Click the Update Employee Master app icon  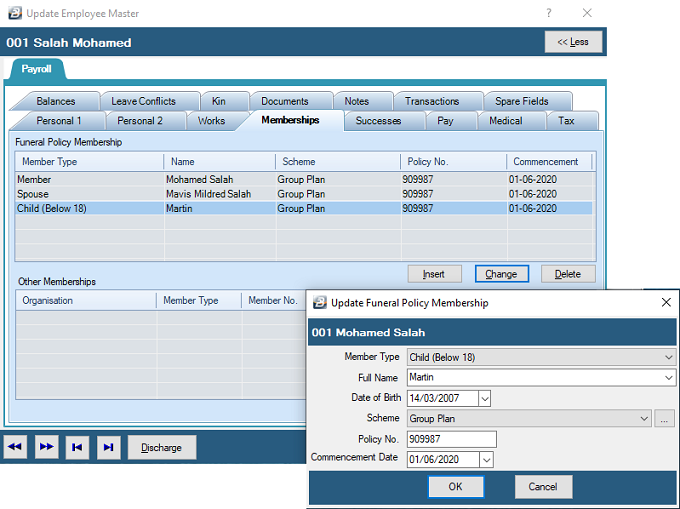tap(15, 13)
